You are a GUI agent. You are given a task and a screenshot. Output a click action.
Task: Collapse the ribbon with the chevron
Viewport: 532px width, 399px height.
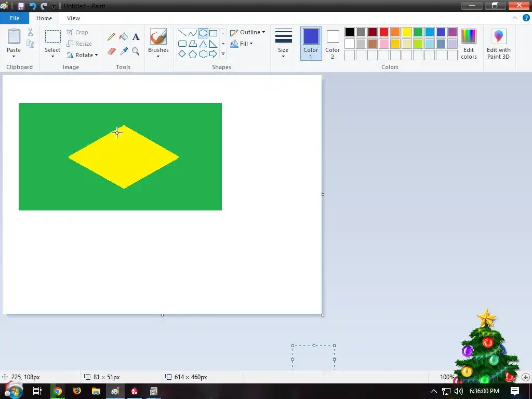515,18
